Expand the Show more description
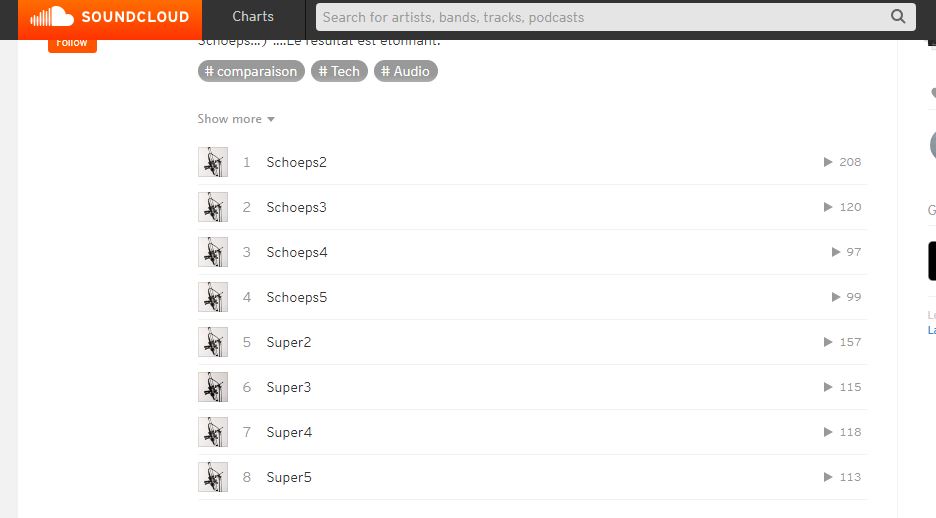Viewport: 936px width, 518px height. (236, 119)
